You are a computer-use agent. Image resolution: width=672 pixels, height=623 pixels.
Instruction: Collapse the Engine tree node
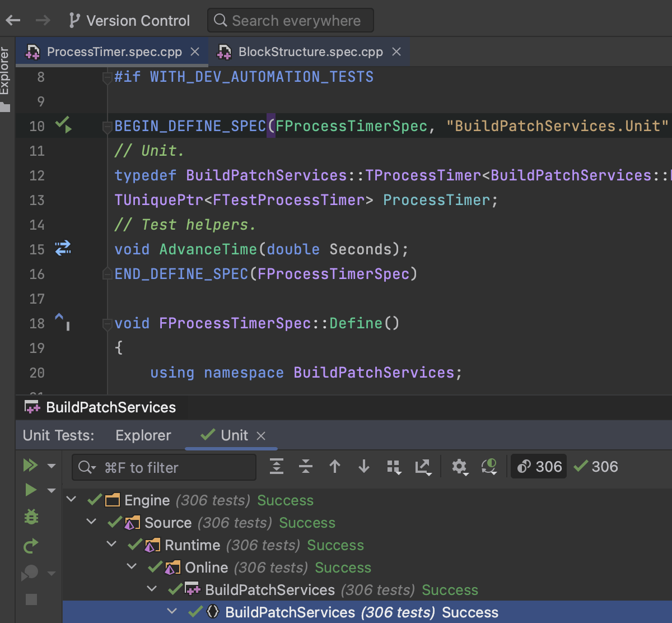[x=72, y=500]
